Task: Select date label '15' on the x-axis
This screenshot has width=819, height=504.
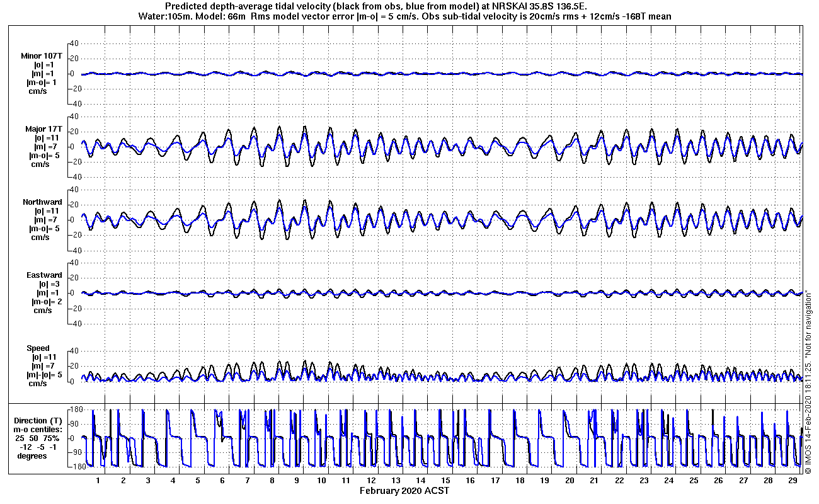Action: pos(446,480)
